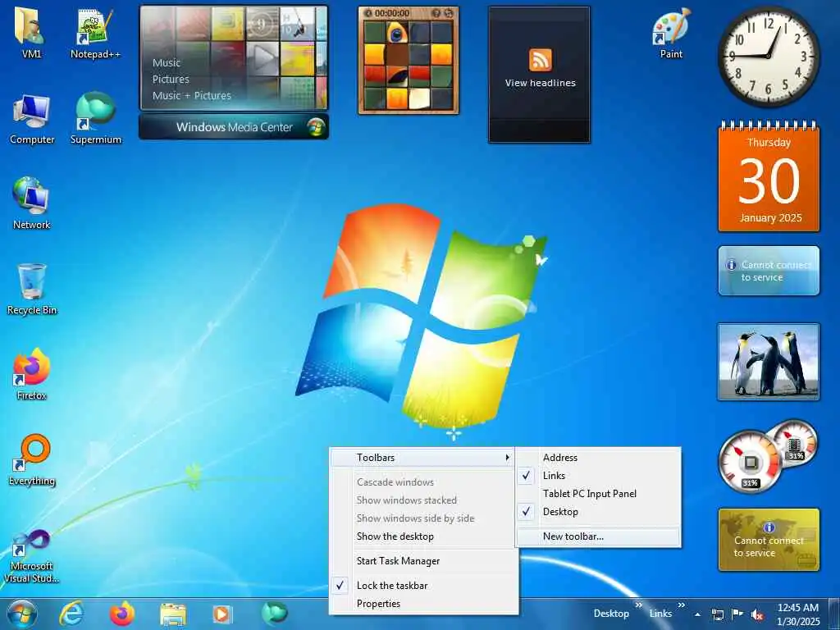Click View headlines in feed gadget
The image size is (840, 630).
point(540,83)
